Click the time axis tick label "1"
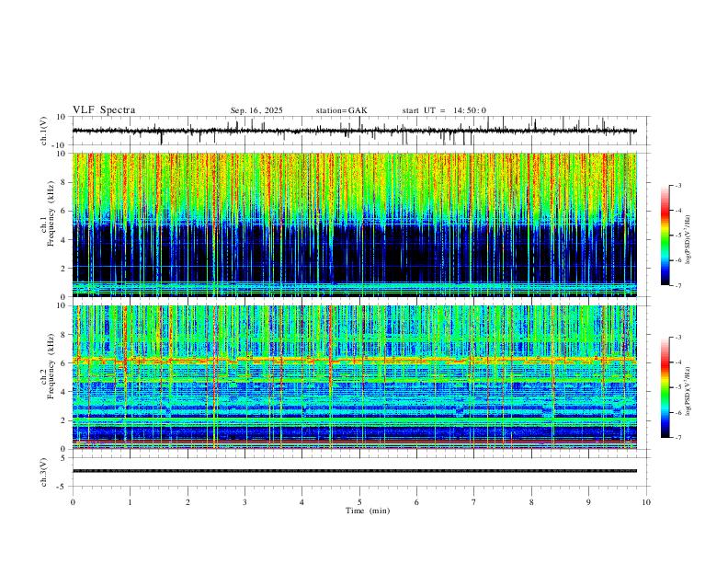This screenshot has width=728, height=563. point(130,502)
